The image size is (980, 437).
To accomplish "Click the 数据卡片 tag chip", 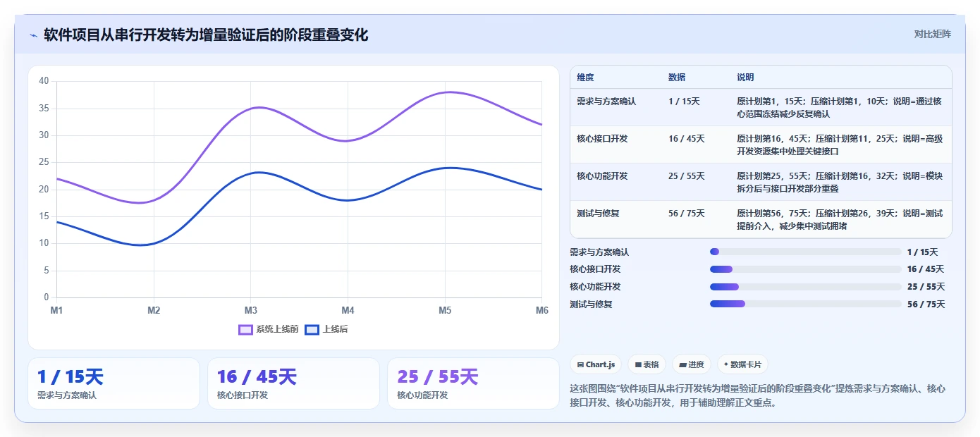I will 742,364.
